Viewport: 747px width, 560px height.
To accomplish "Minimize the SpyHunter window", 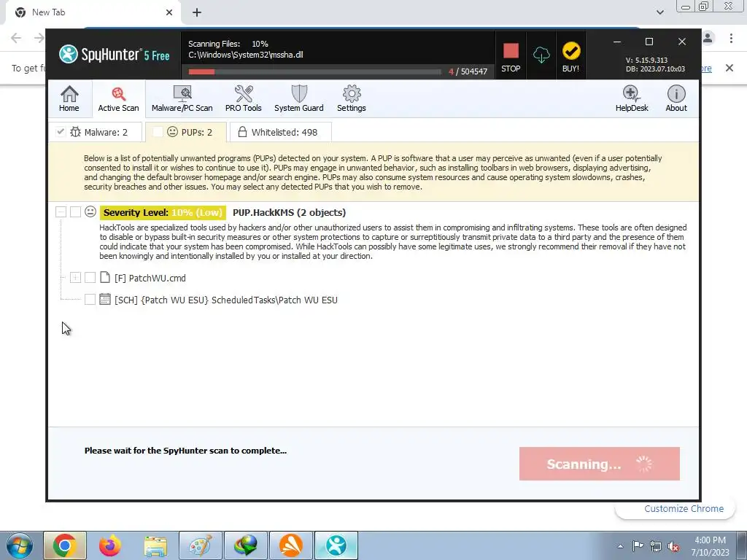I will tap(617, 42).
